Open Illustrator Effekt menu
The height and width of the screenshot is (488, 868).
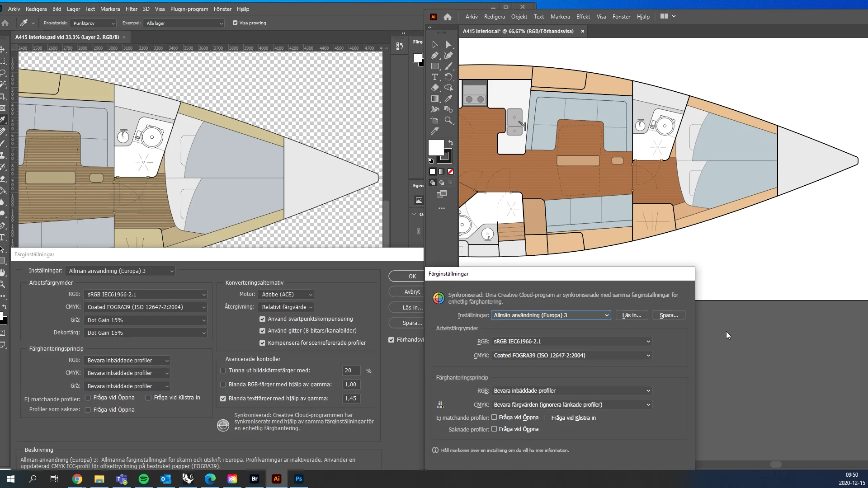pos(583,17)
